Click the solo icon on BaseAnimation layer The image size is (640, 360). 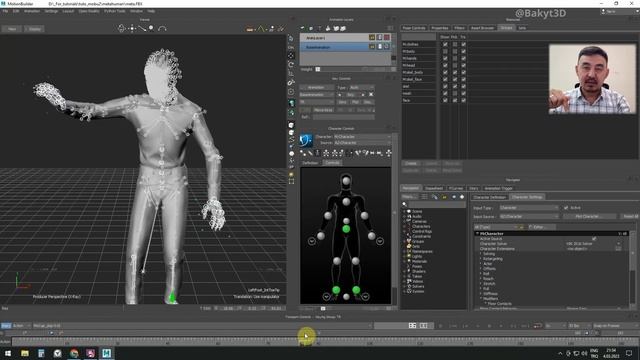tap(379, 47)
